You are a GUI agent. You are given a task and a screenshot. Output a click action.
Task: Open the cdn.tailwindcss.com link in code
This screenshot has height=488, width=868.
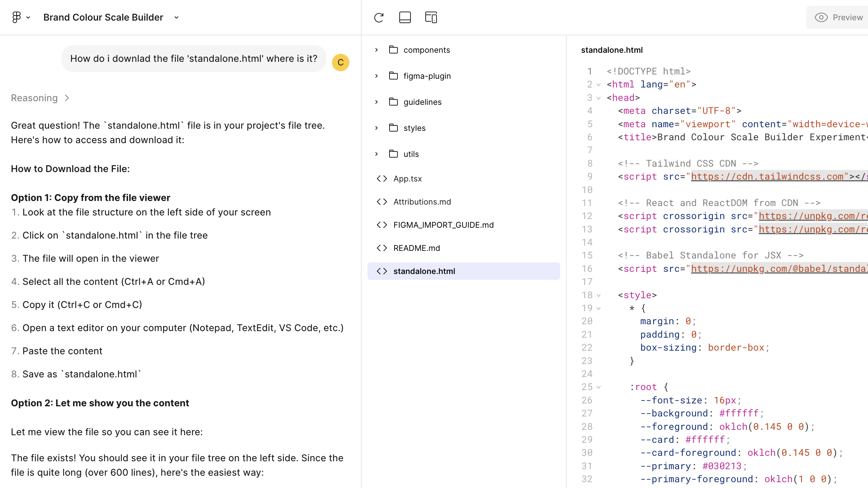click(x=770, y=176)
